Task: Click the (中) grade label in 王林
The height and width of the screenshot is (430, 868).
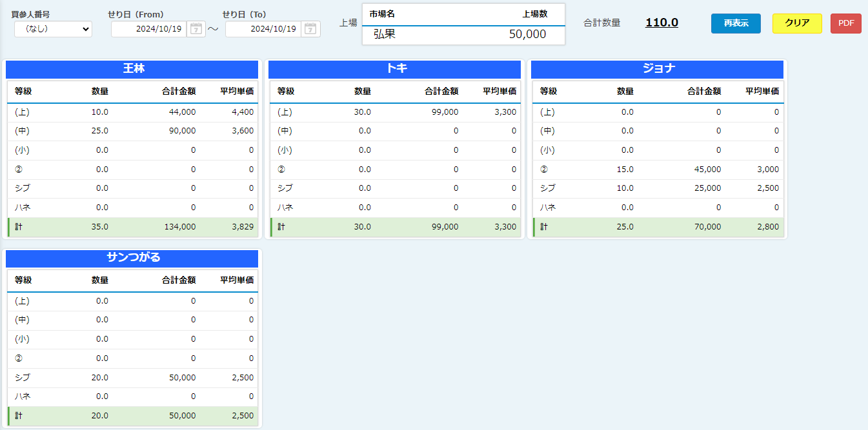Action: [22, 132]
